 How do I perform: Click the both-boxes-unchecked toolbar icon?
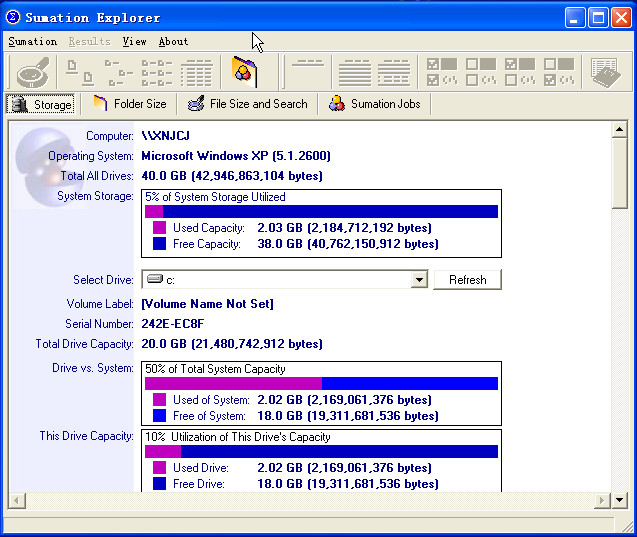pyautogui.click(x=481, y=72)
